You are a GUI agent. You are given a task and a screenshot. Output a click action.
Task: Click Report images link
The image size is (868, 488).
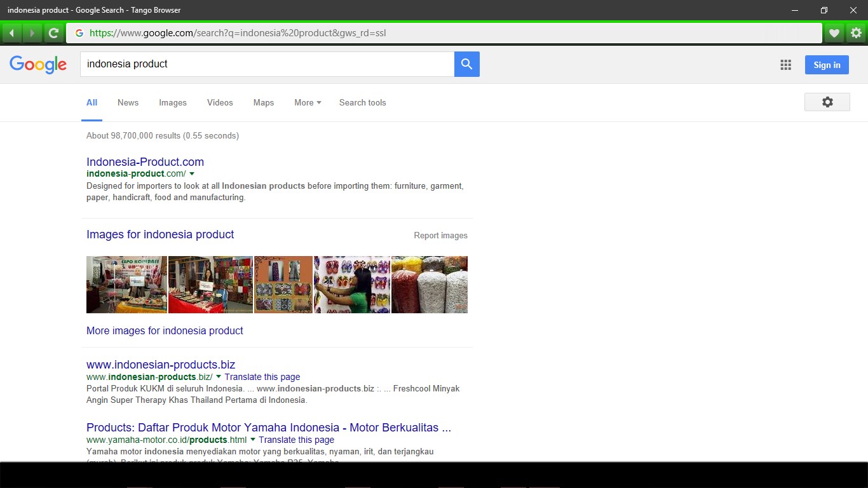click(x=441, y=235)
